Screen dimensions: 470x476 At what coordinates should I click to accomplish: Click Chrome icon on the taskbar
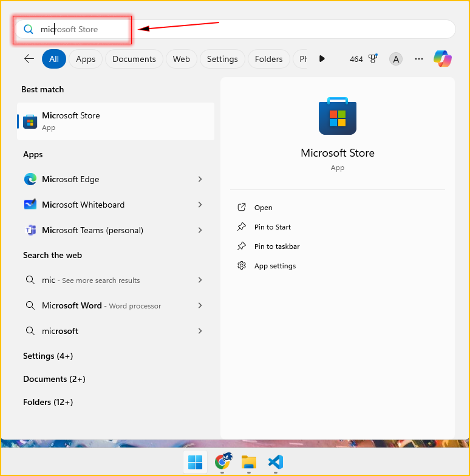222,462
